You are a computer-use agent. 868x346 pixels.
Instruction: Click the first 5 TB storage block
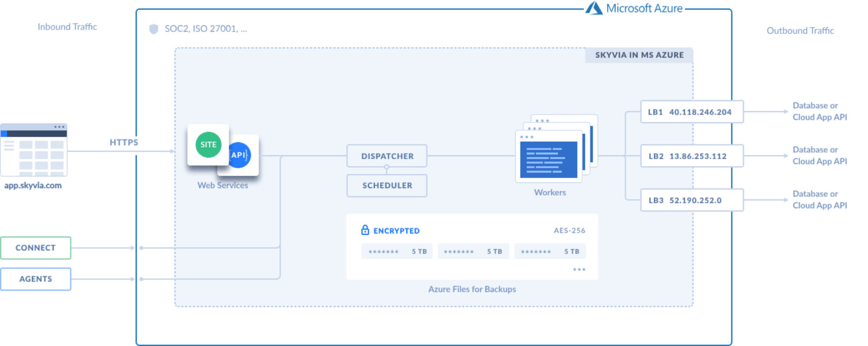tap(397, 251)
